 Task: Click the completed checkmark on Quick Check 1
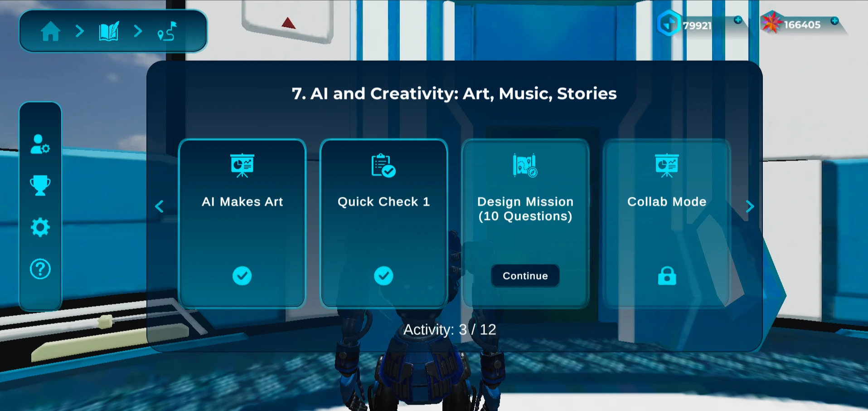383,276
